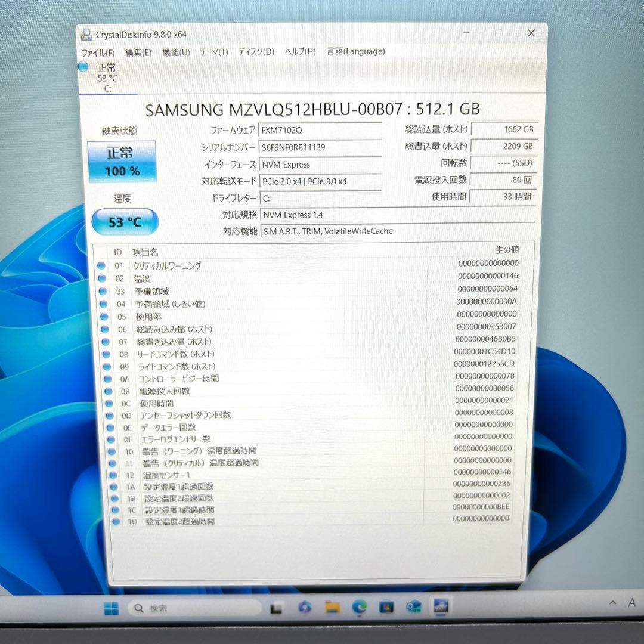
Task: Click the raw value 00000001C54D10
Action: coord(485,351)
